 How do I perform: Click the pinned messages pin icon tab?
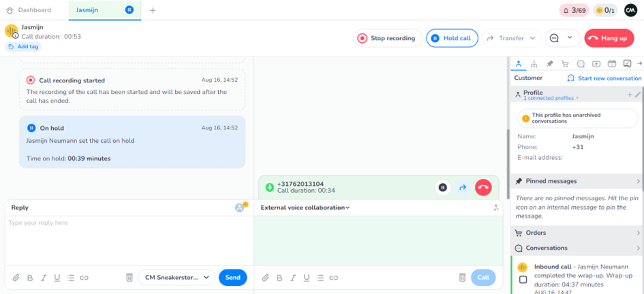549,64
